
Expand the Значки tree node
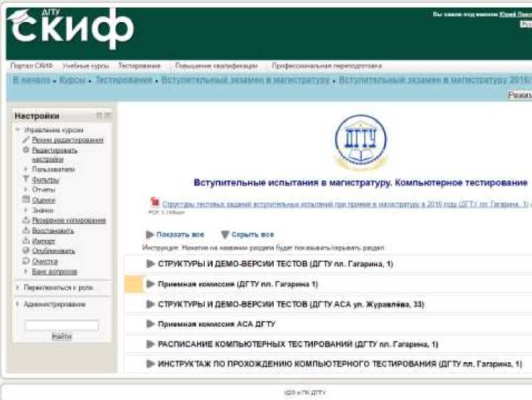(26, 210)
